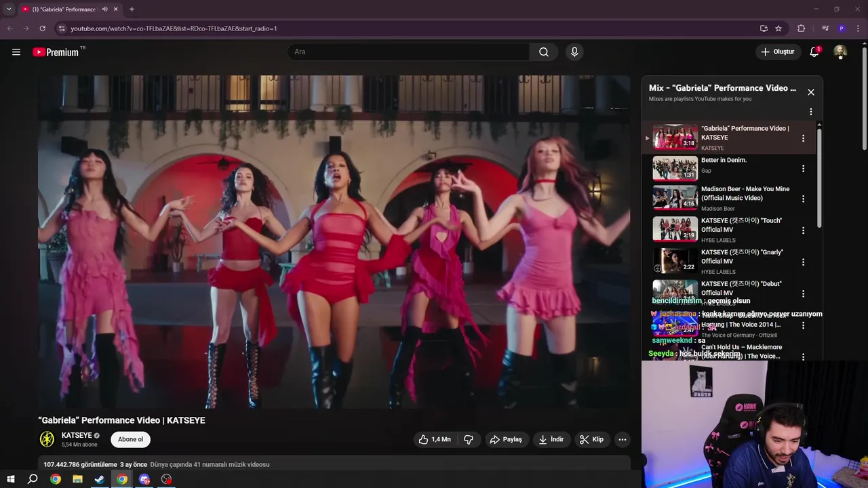The width and height of the screenshot is (868, 488).
Task: Open Chrome media controls icon
Action: [825, 28]
